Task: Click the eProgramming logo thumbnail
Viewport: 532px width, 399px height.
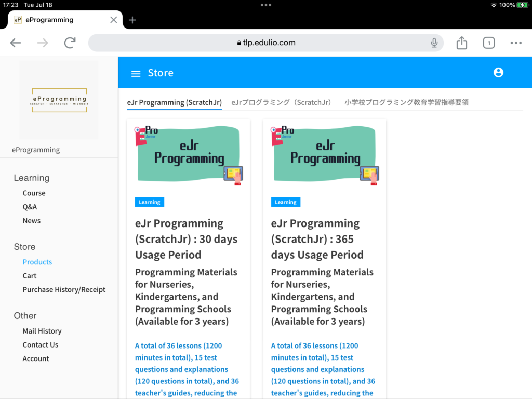Action: pyautogui.click(x=59, y=99)
